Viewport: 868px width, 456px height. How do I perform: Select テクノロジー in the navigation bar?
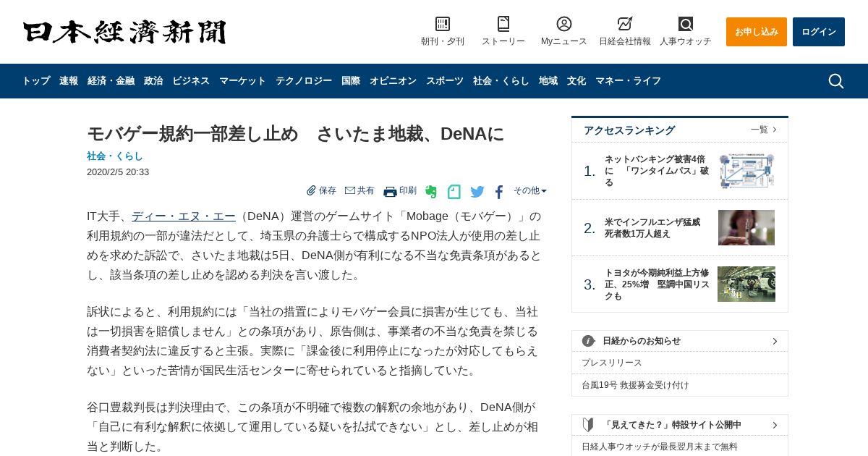[304, 81]
